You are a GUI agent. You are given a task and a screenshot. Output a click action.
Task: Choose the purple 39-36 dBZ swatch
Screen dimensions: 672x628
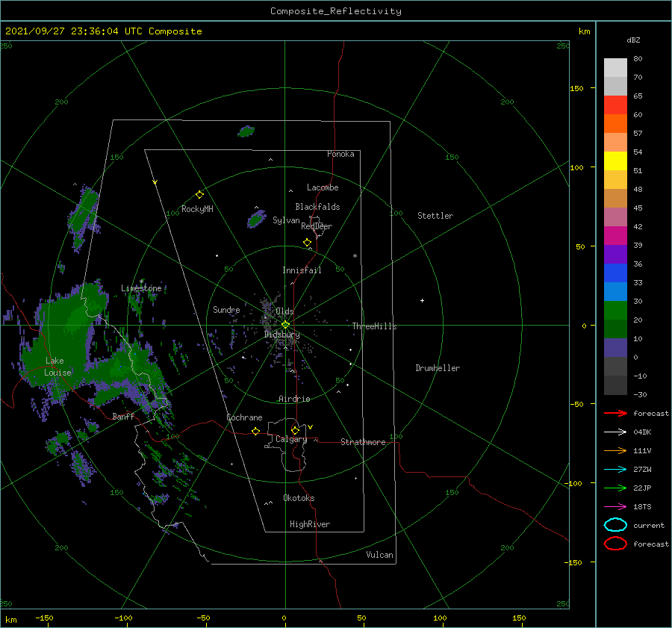click(x=615, y=255)
